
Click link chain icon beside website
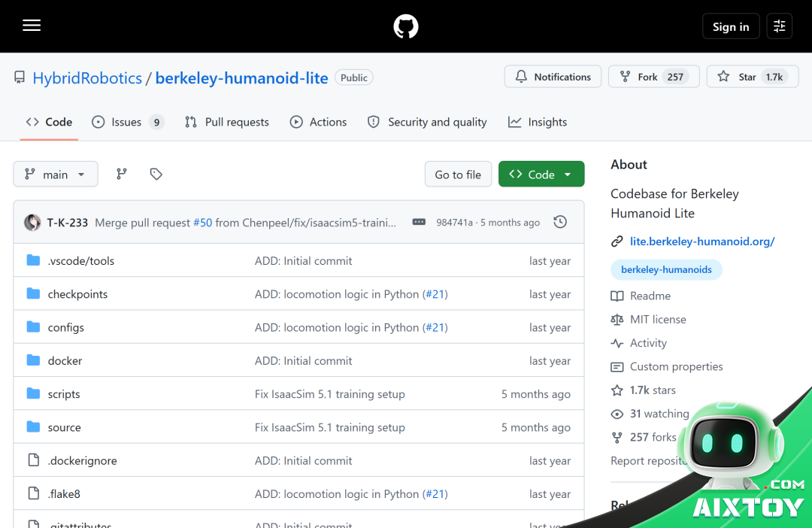[x=617, y=241]
